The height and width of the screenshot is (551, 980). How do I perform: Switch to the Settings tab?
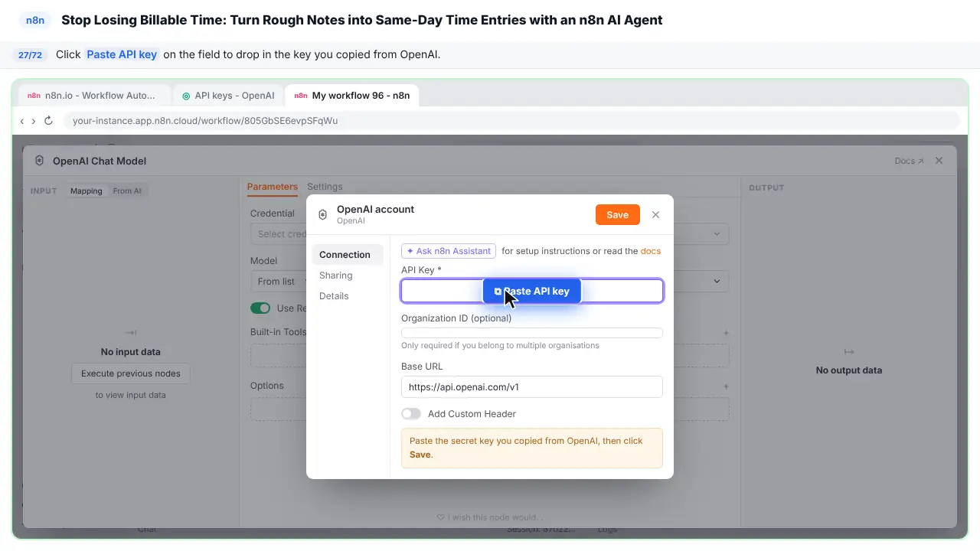click(x=325, y=187)
